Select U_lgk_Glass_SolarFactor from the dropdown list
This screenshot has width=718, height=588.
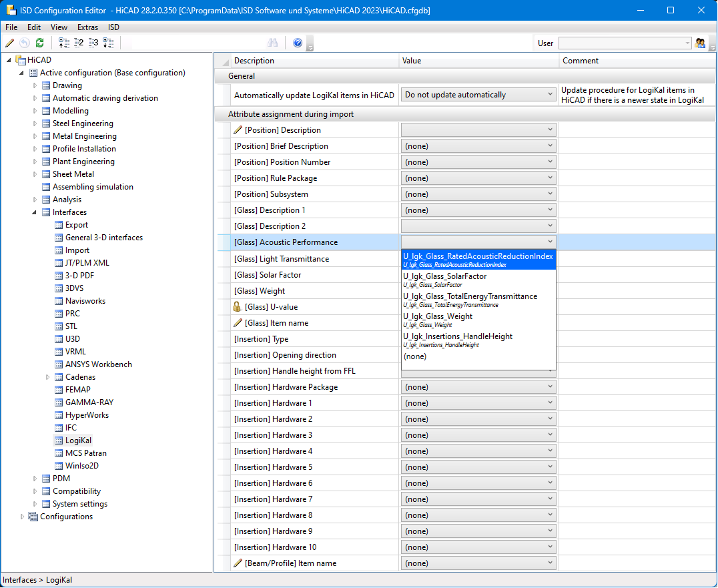444,279
